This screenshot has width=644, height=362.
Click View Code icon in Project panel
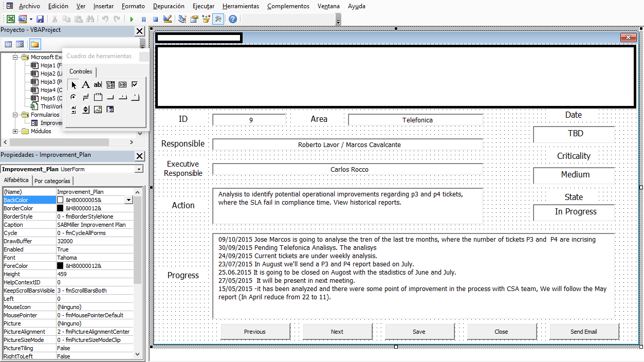coord(8,44)
